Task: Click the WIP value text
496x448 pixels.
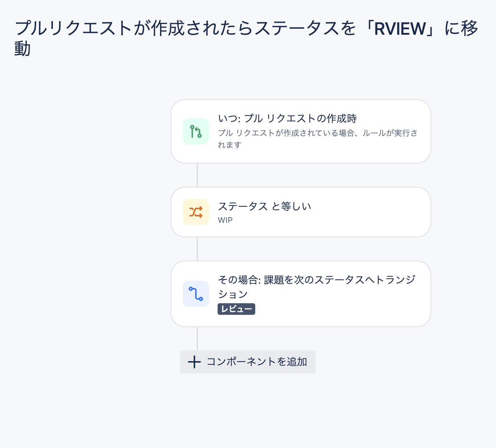Action: [x=225, y=220]
